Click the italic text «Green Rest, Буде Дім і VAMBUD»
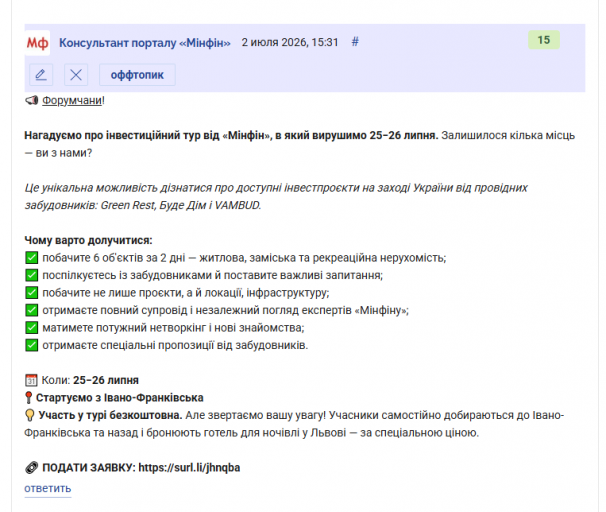The width and height of the screenshot is (606, 512). (x=181, y=205)
